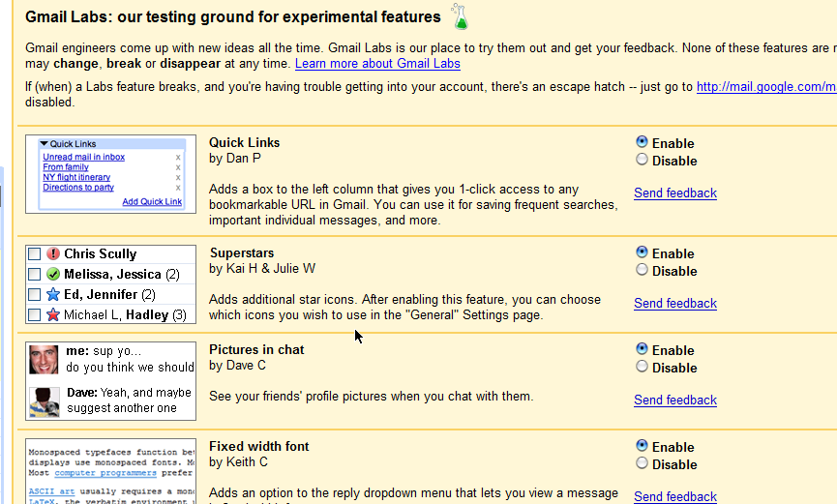Image resolution: width=837 pixels, height=504 pixels.
Task: Enable the Quick Links feature
Action: tap(642, 141)
